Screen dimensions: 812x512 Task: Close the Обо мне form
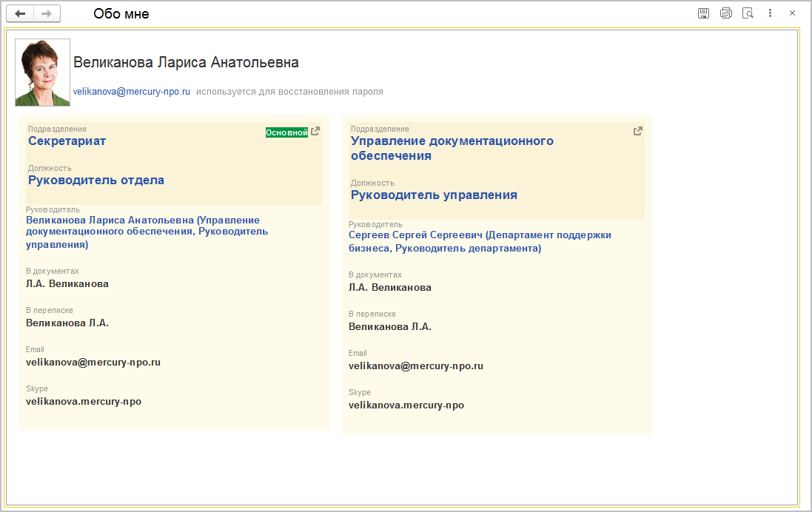pos(792,13)
